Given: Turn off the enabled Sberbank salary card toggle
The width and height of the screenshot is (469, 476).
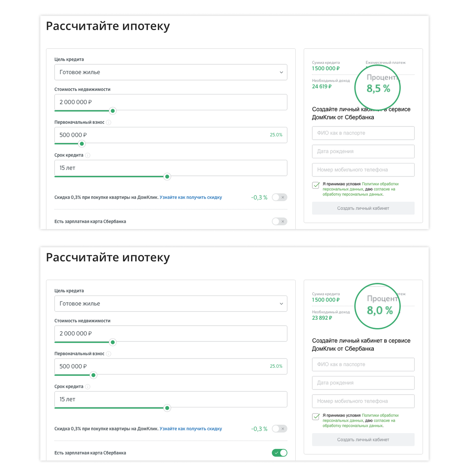Looking at the screenshot, I should [x=279, y=453].
